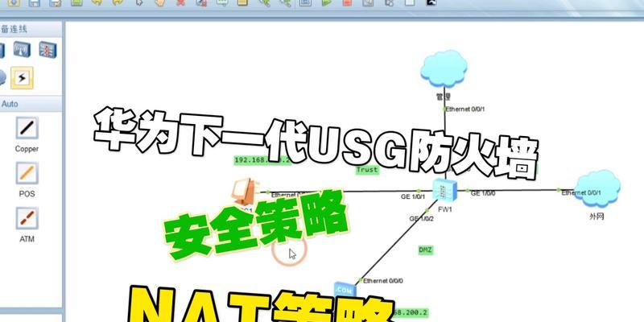
Task: Stop devices with the red square icon
Action: (347, 2)
